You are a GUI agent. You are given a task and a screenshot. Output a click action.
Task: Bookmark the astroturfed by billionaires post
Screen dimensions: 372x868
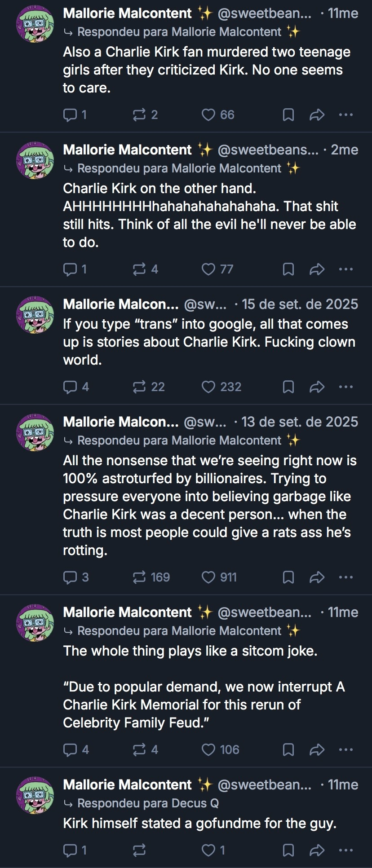(288, 577)
